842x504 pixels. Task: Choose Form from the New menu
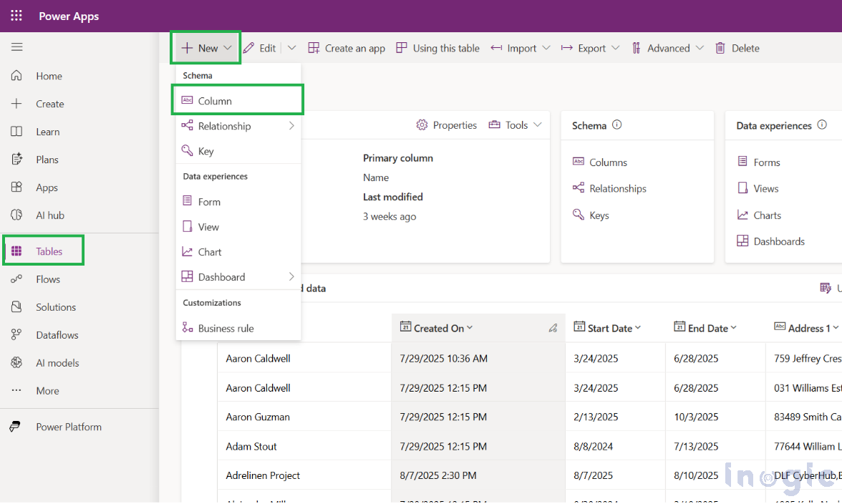(238, 201)
